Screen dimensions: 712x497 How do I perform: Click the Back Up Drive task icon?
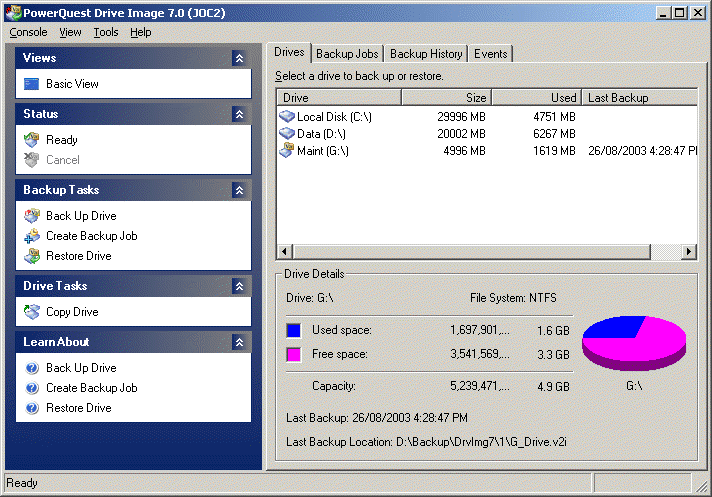tap(32, 216)
